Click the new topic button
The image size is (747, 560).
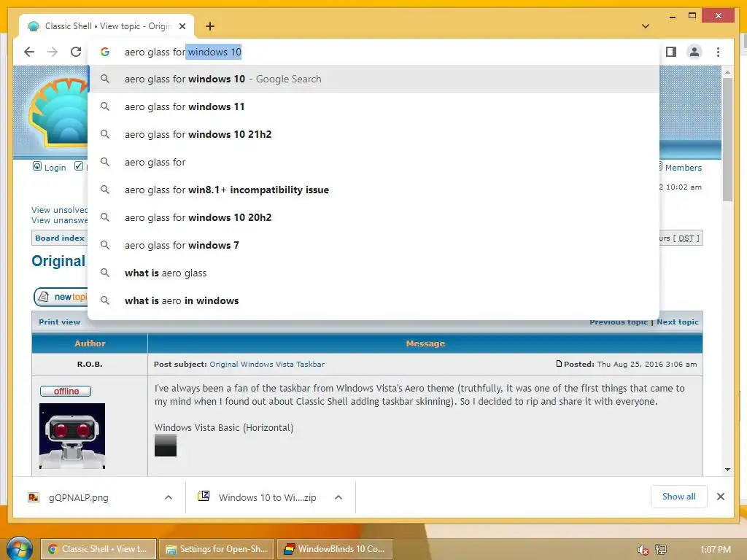tap(61, 297)
